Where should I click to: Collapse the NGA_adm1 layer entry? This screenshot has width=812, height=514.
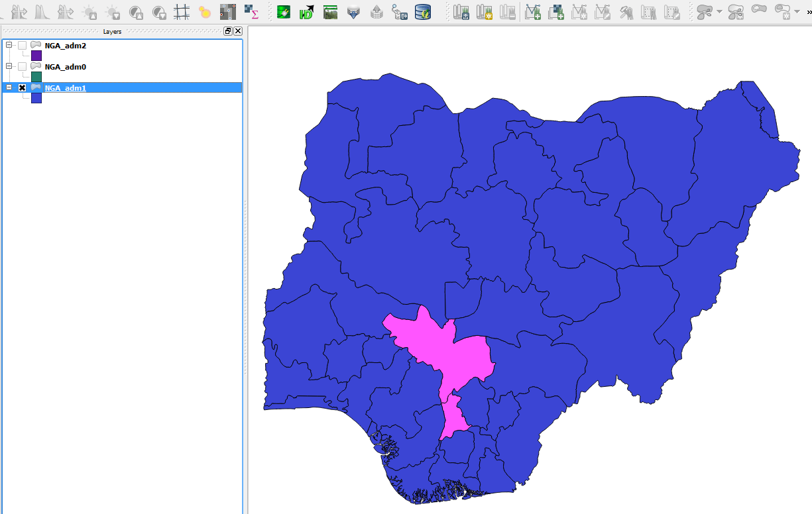9,87
